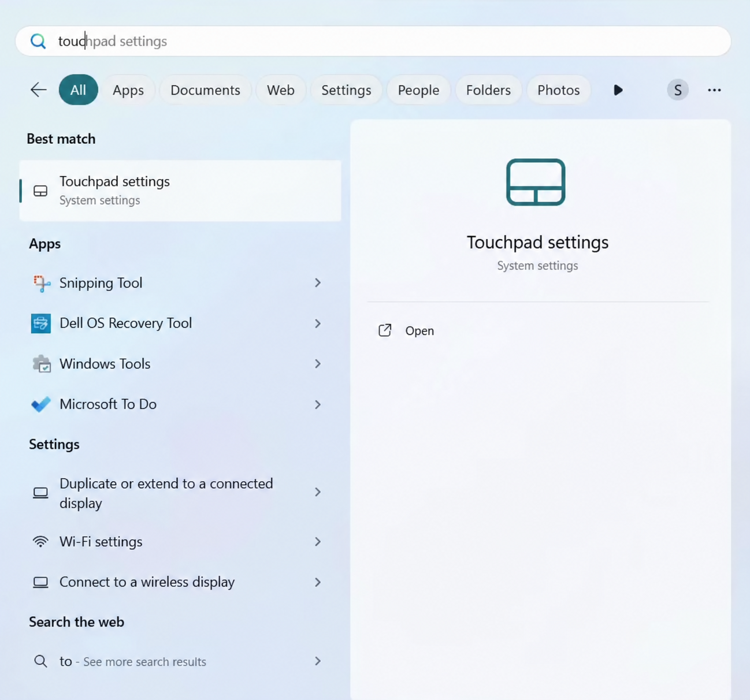
Task: Show more filter tabs with the arrow
Action: [x=618, y=90]
